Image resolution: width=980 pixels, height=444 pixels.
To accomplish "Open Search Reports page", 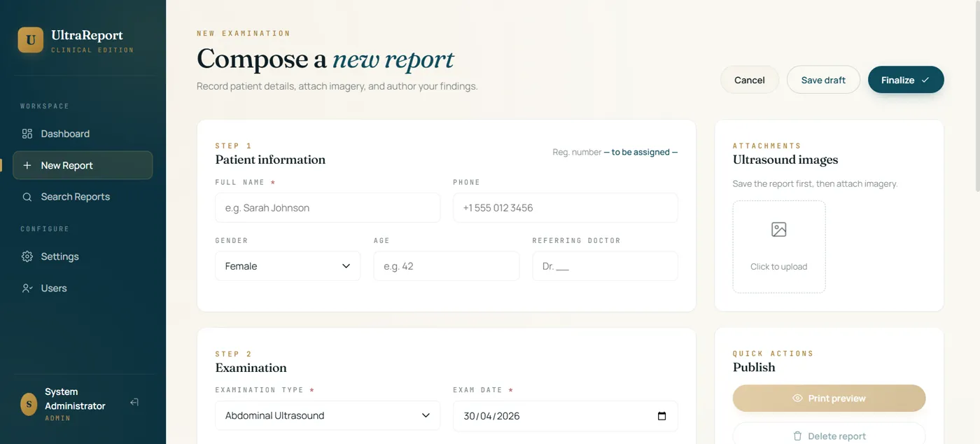I will [x=83, y=197].
